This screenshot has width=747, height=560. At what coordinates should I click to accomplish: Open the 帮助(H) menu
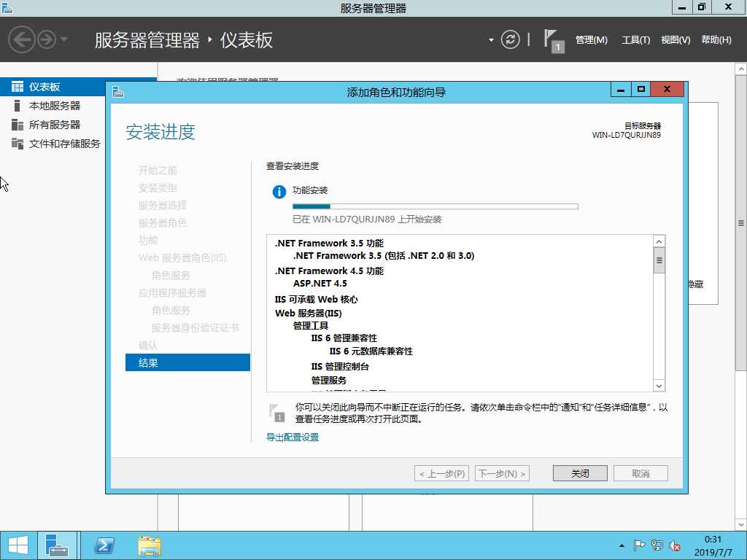tap(716, 40)
